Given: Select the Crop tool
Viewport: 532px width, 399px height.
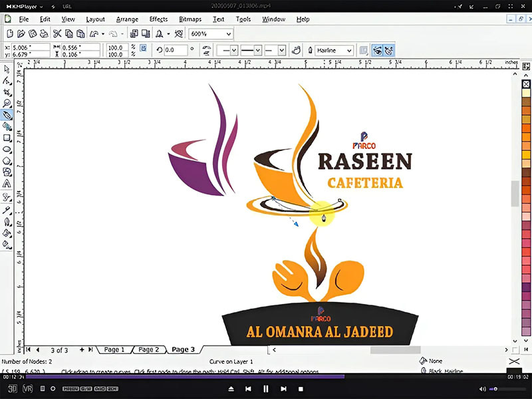Looking at the screenshot, I should point(7,92).
